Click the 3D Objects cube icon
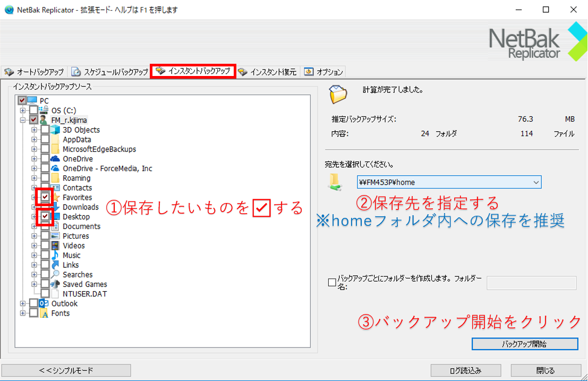The width and height of the screenshot is (588, 381). pos(56,130)
